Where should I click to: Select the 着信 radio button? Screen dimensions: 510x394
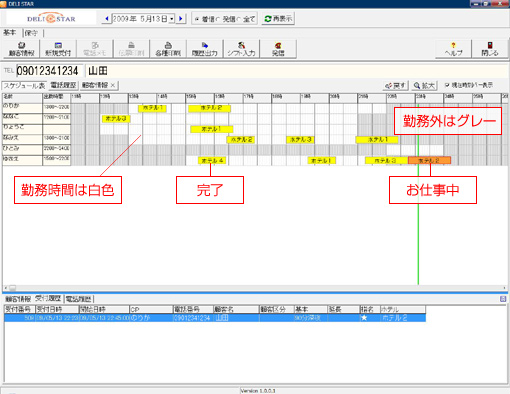(x=197, y=19)
